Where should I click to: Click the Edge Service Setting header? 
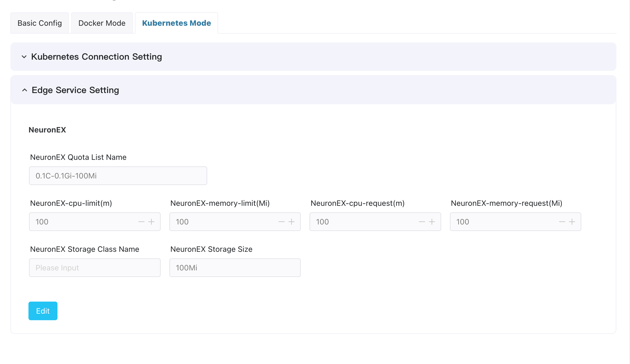(75, 90)
